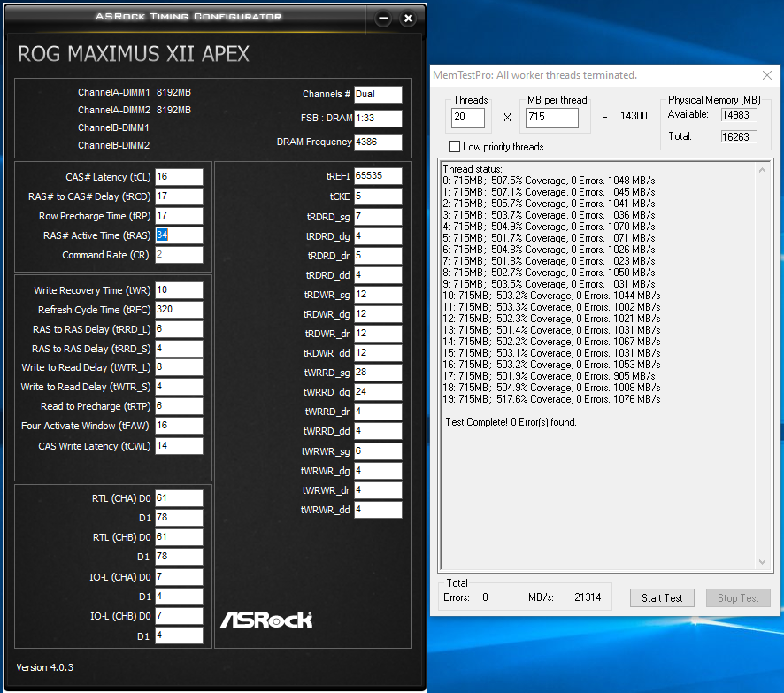Click the tRDRD_sg value field
Image resolution: width=784 pixels, height=693 pixels.
tap(378, 217)
